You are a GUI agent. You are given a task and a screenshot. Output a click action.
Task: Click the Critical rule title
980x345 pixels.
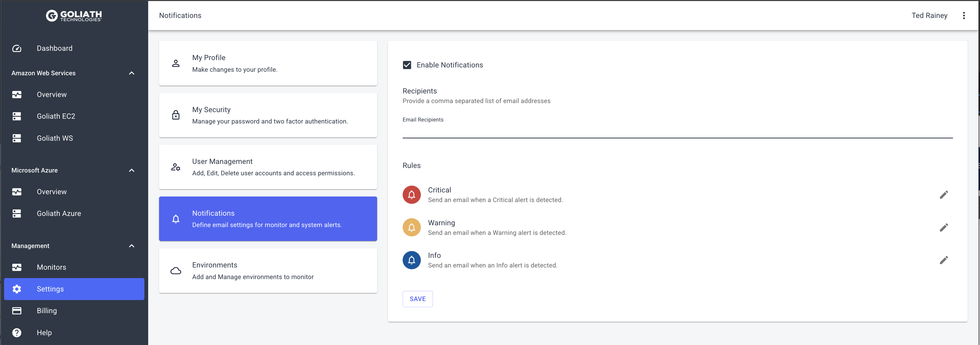[x=440, y=190]
